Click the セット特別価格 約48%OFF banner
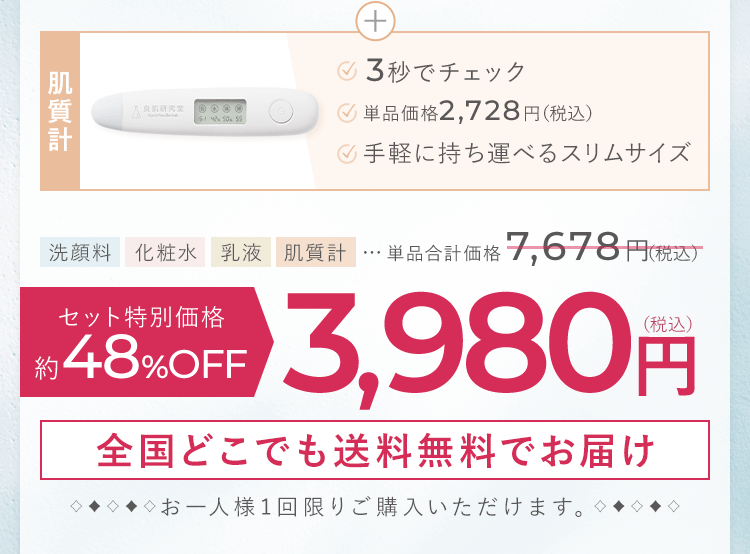This screenshot has height=554, width=750. click(146, 340)
